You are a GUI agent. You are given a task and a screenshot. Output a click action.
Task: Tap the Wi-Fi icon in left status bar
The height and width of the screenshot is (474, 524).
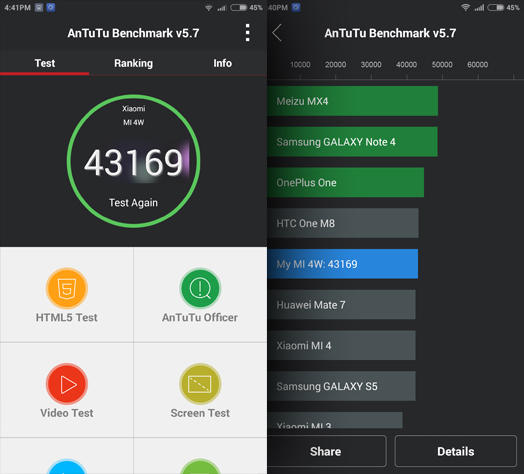[x=209, y=8]
